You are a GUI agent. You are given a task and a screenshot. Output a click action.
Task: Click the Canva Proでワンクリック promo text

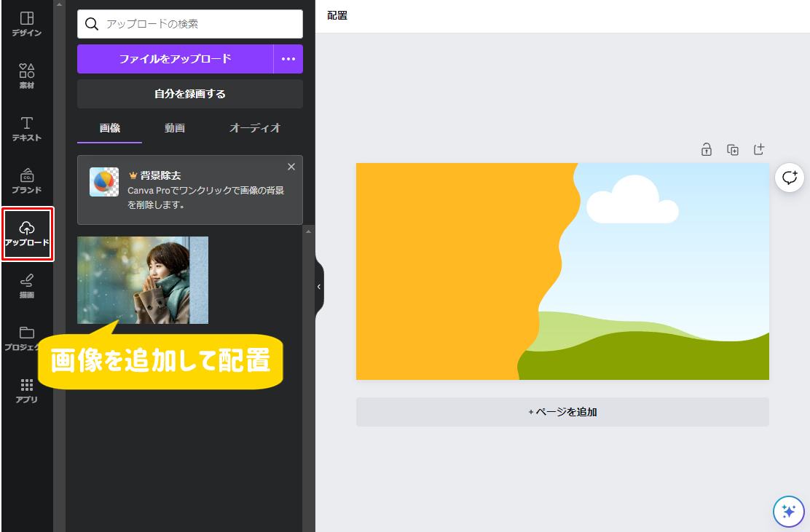pyautogui.click(x=205, y=198)
